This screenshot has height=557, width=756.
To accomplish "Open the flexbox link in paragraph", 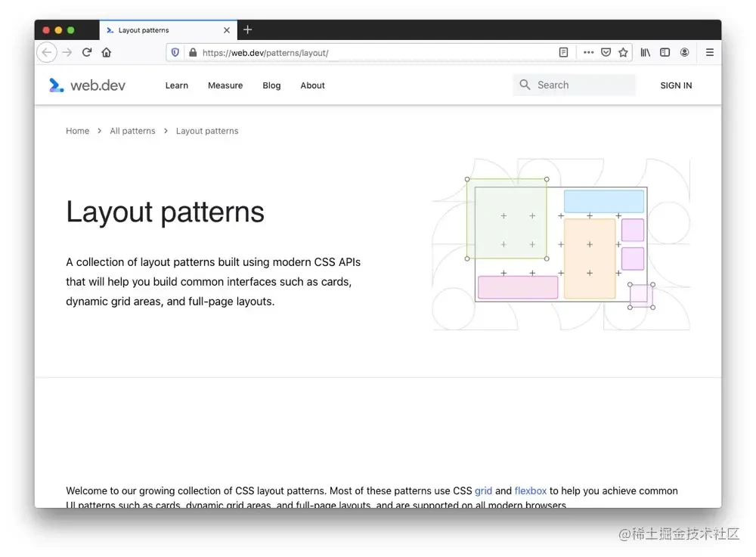I will 531,490.
